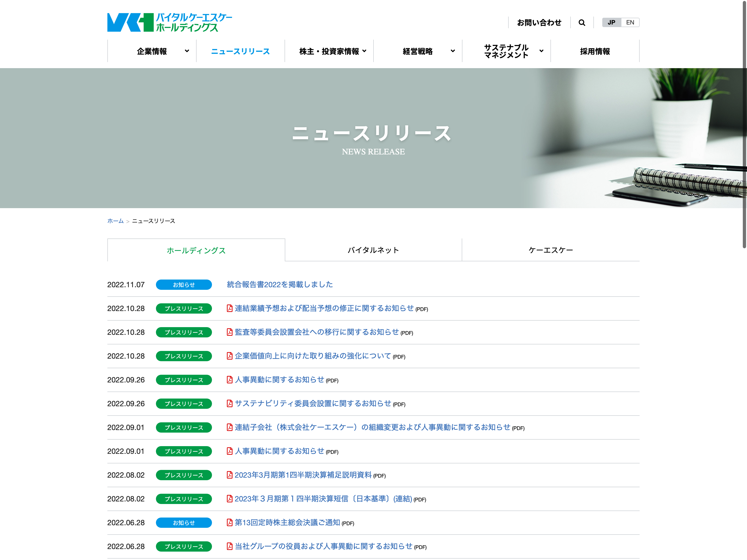Screen dimensions: 747x560
Task: Click PDF icon for 2023年3月期第1四半期決算補足説明資料
Action: tap(230, 475)
